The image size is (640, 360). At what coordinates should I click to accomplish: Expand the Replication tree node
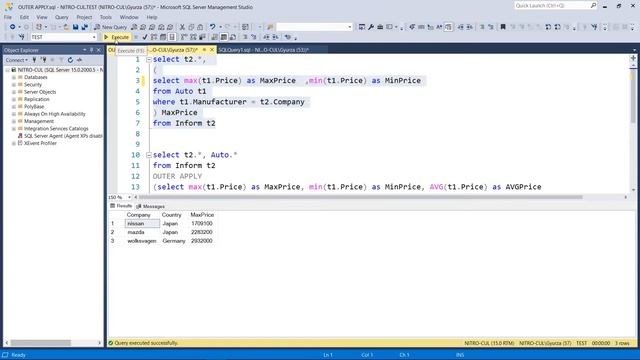(14, 99)
